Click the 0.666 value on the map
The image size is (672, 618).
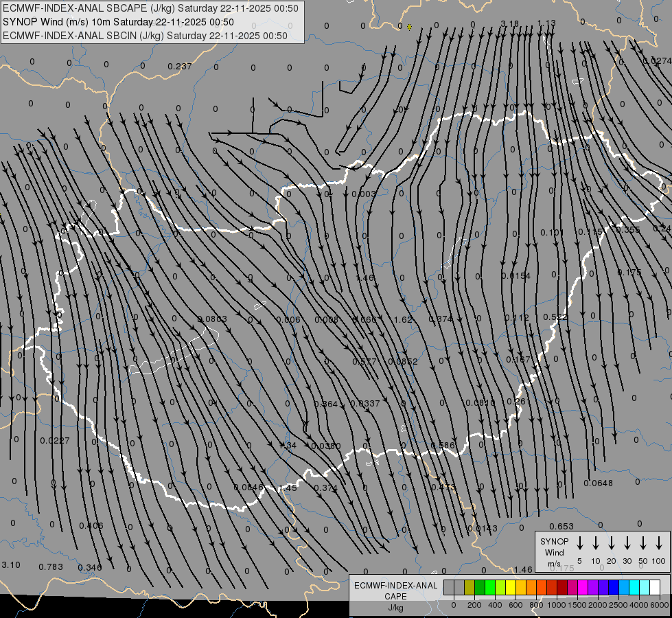364,319
